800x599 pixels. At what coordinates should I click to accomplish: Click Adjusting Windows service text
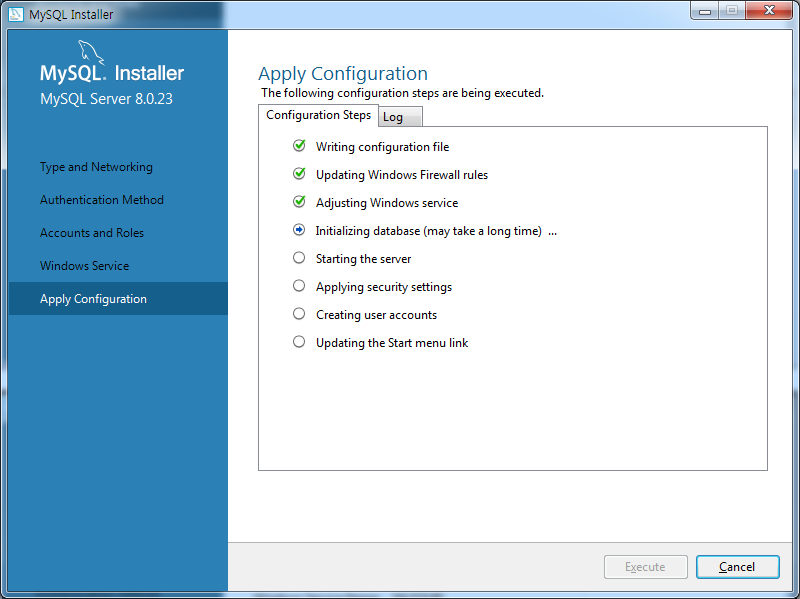387,203
